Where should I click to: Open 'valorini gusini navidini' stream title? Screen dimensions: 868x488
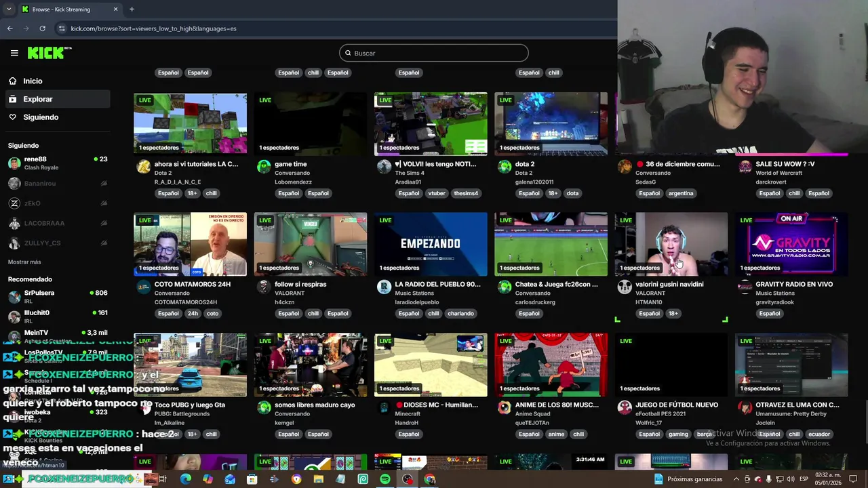click(x=669, y=284)
